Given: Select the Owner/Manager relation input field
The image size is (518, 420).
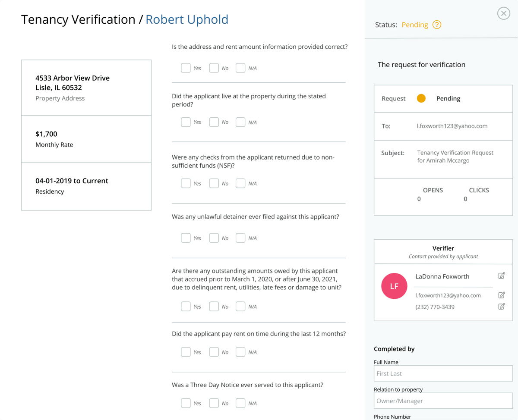Looking at the screenshot, I should 443,401.
